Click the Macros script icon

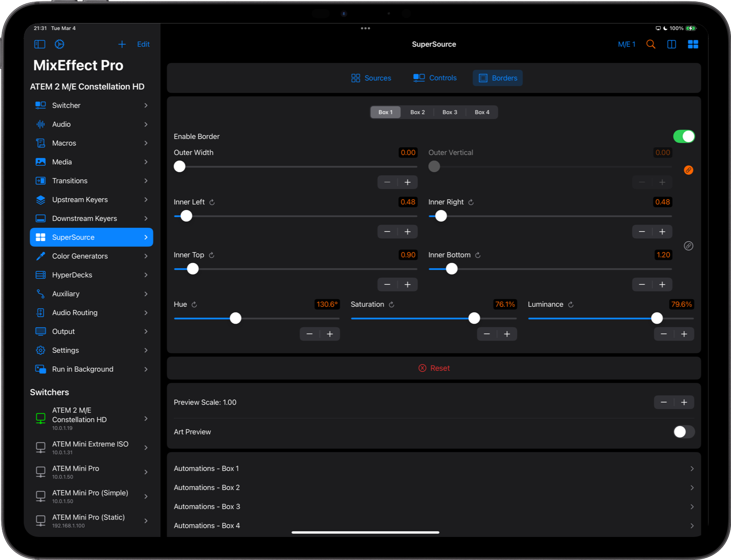tap(41, 143)
